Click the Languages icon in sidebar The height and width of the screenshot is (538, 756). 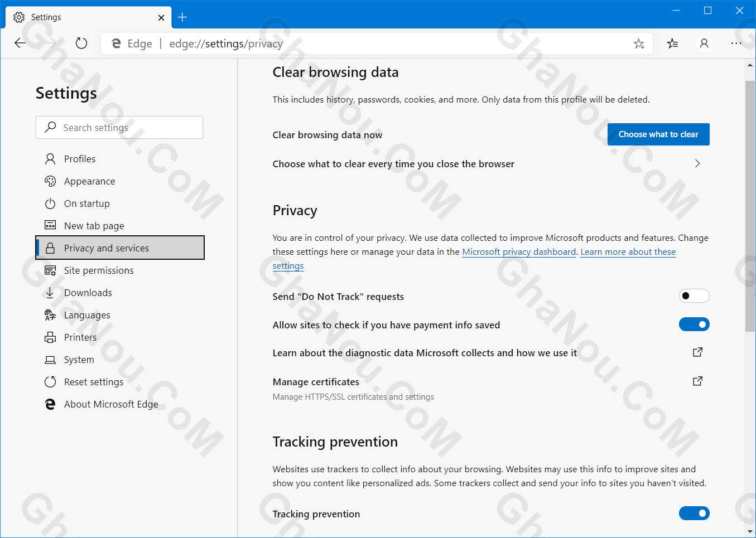[50, 315]
